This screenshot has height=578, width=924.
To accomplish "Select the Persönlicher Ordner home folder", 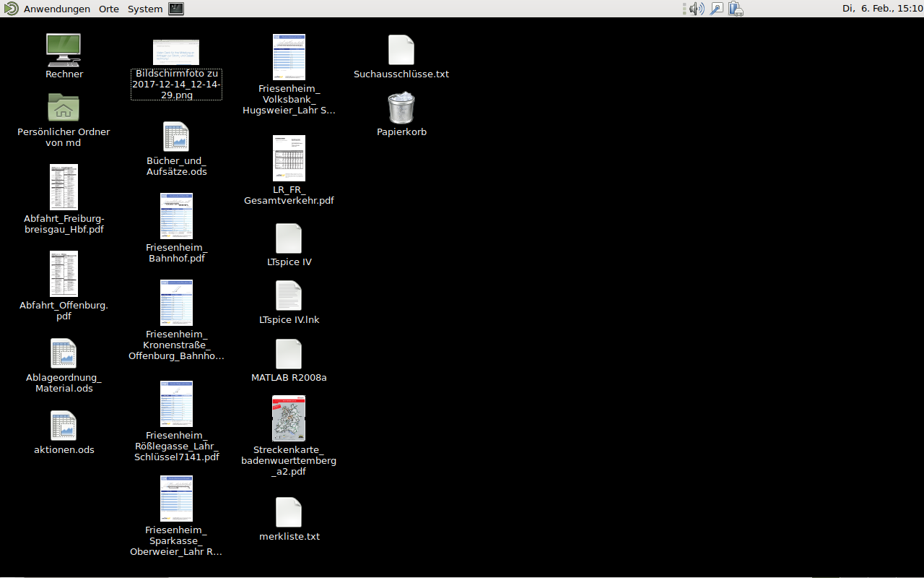I will pos(64,108).
